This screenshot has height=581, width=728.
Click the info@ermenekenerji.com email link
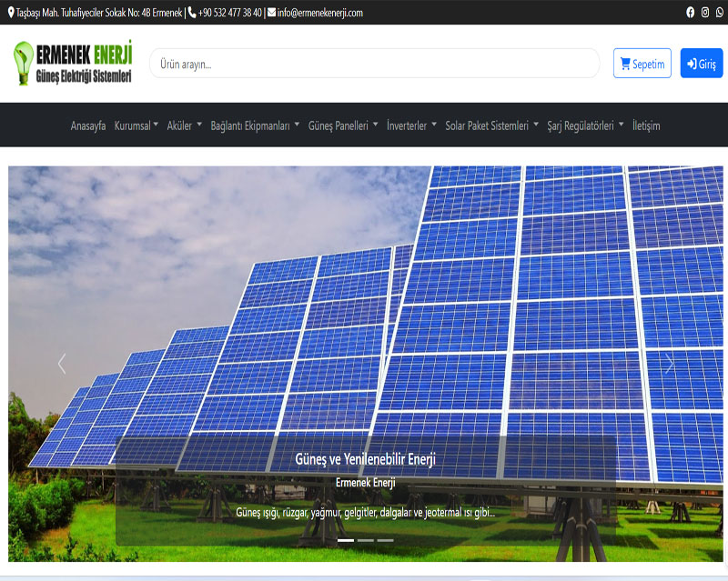point(319,13)
